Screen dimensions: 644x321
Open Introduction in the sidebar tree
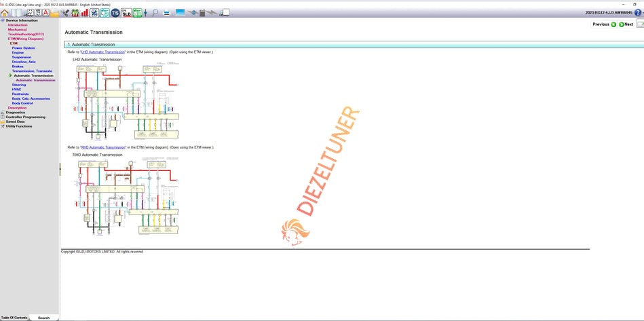point(18,24)
